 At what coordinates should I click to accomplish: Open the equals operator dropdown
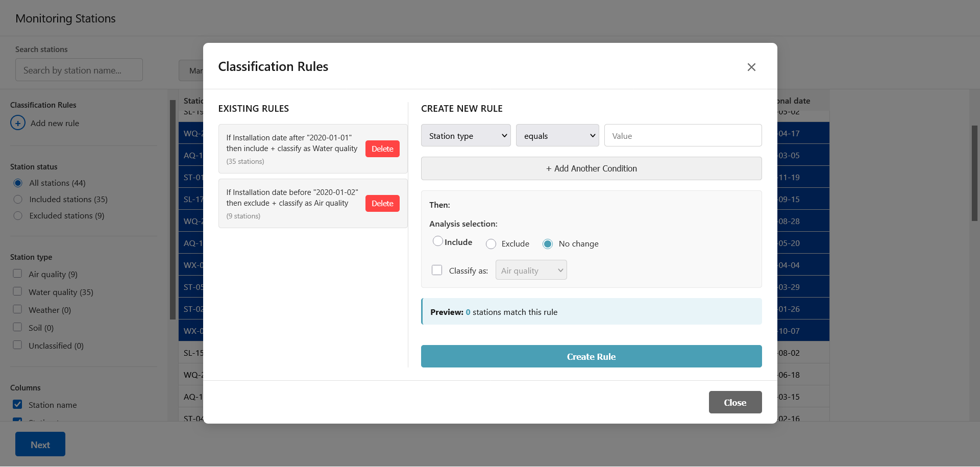(557, 136)
